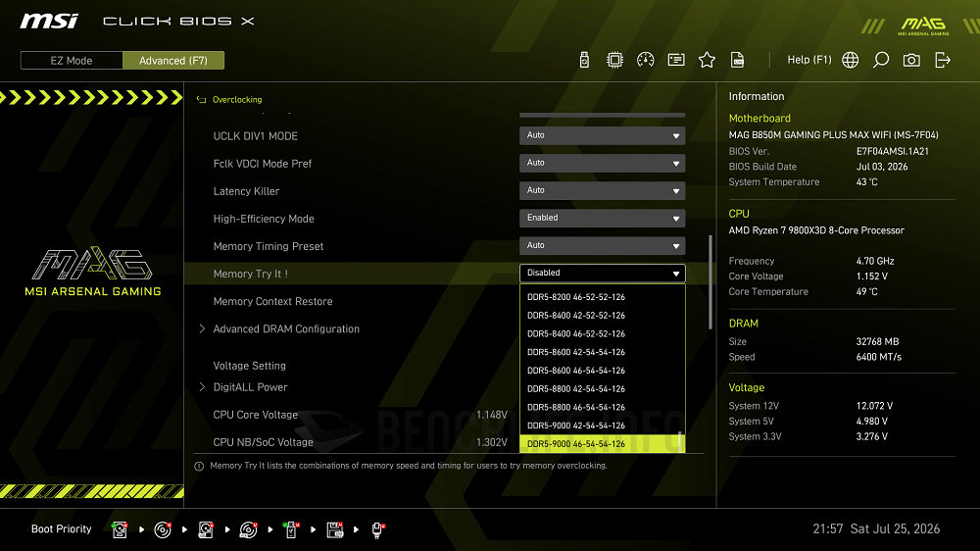Screen dimensions: 980x551
Task: Open UCLK DIV1 MODE dropdown
Action: [x=602, y=135]
